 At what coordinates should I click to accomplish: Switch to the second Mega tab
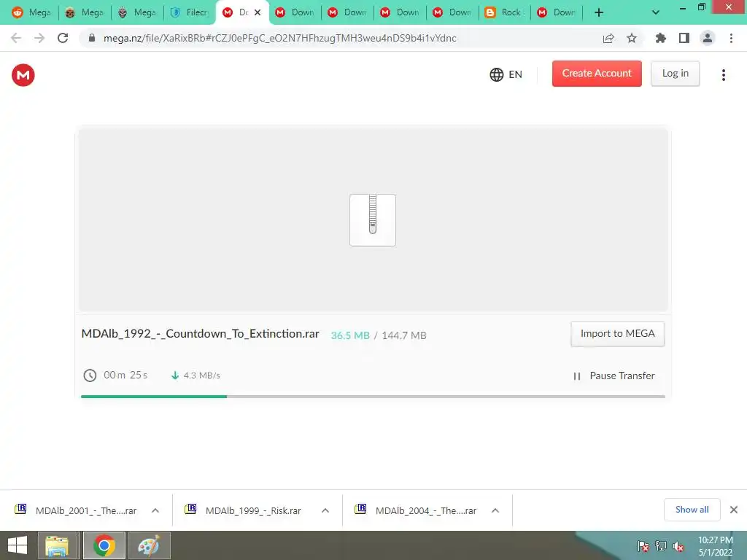tap(85, 12)
